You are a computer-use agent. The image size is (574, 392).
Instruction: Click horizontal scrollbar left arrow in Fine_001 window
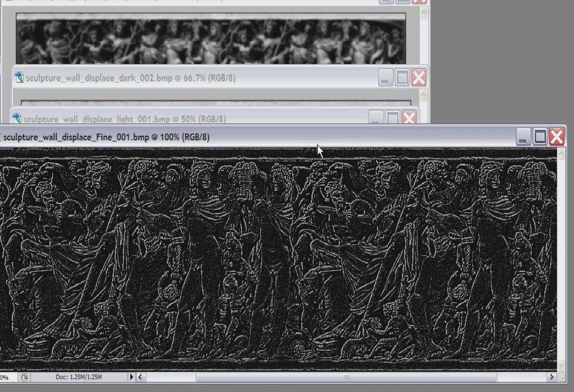pyautogui.click(x=141, y=377)
